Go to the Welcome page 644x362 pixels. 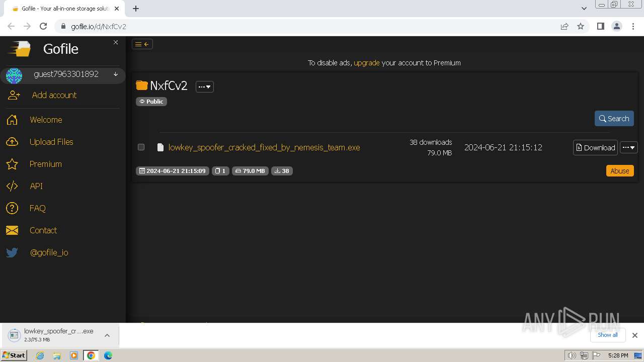(x=46, y=120)
